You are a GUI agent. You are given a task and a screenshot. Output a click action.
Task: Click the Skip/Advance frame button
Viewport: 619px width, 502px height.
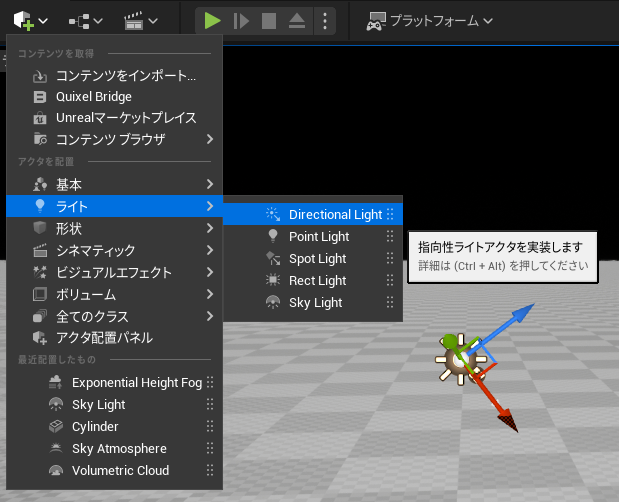(240, 20)
